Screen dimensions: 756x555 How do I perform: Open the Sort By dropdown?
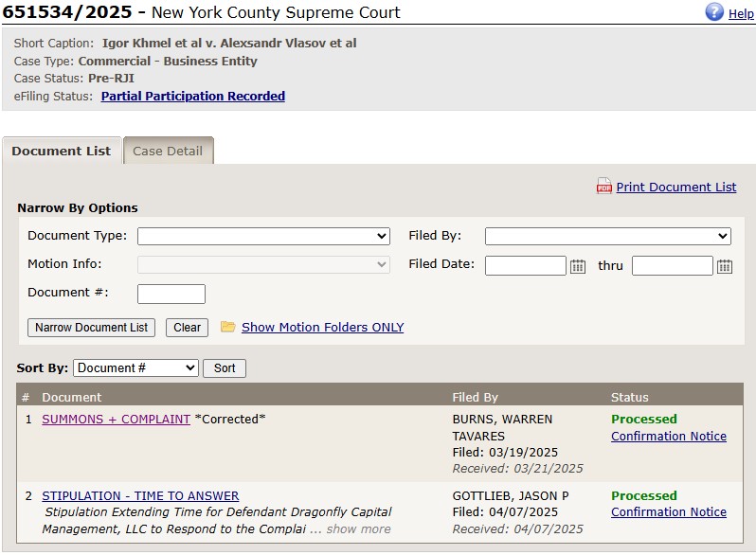click(x=135, y=367)
